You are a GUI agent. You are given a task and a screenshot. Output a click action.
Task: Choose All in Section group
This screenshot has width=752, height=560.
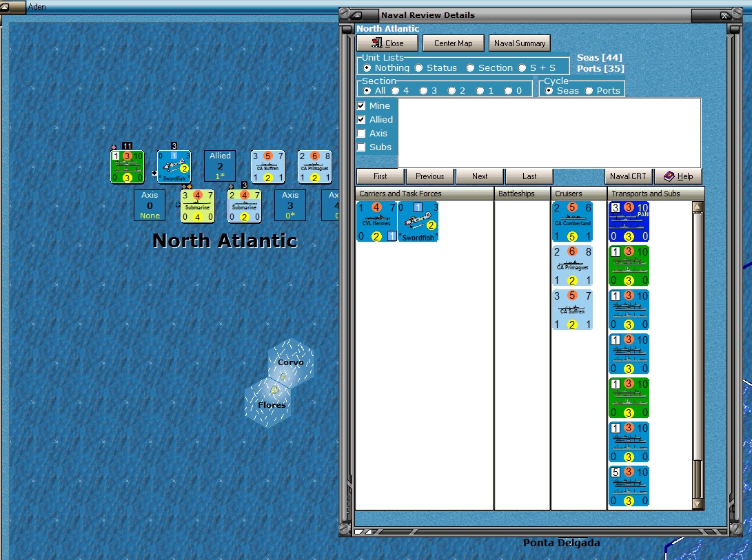click(374, 91)
